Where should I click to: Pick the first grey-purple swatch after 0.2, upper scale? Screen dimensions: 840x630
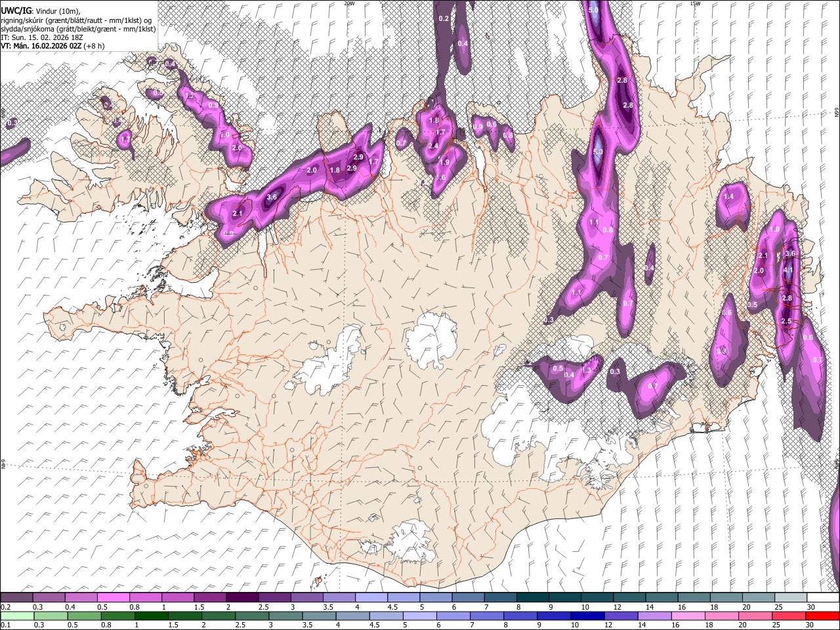(x=16, y=598)
